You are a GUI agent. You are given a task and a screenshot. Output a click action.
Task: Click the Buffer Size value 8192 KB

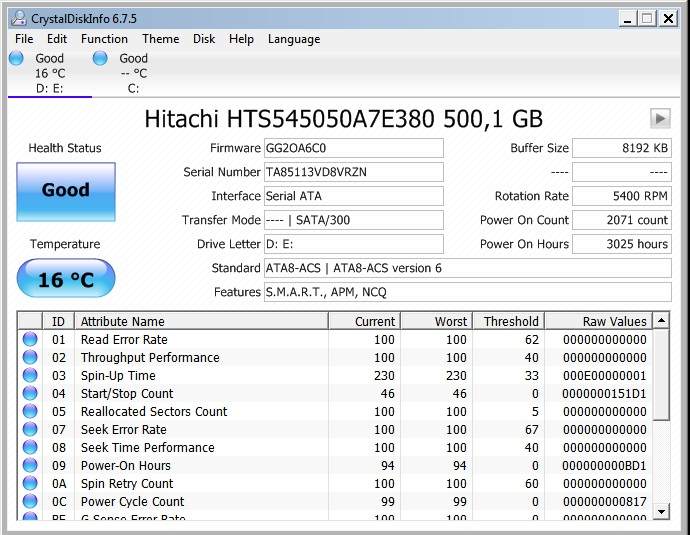(622, 148)
